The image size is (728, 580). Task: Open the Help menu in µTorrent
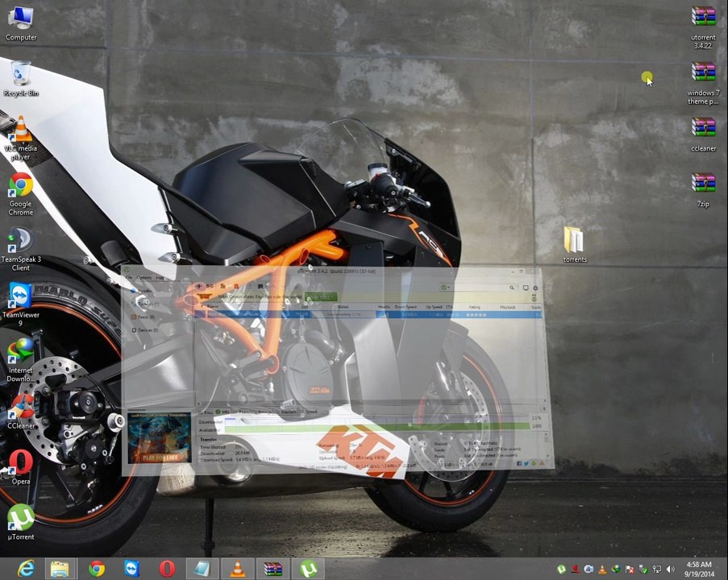[160, 277]
